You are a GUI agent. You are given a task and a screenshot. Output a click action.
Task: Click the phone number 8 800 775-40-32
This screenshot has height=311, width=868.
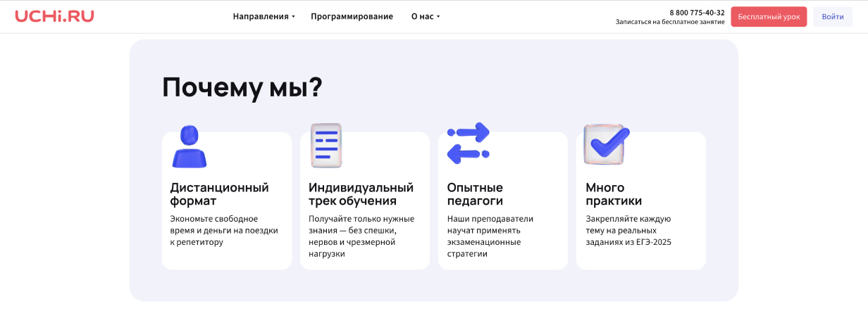pos(697,12)
